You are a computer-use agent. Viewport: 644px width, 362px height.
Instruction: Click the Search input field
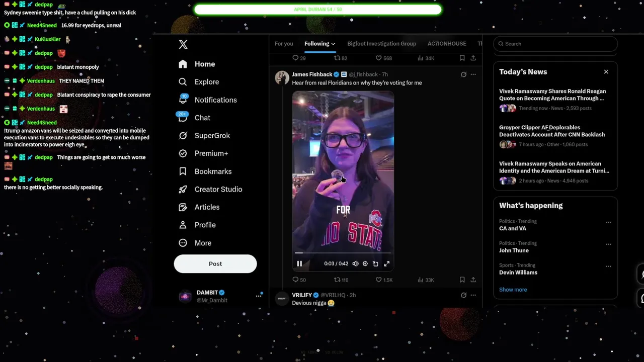click(555, 44)
